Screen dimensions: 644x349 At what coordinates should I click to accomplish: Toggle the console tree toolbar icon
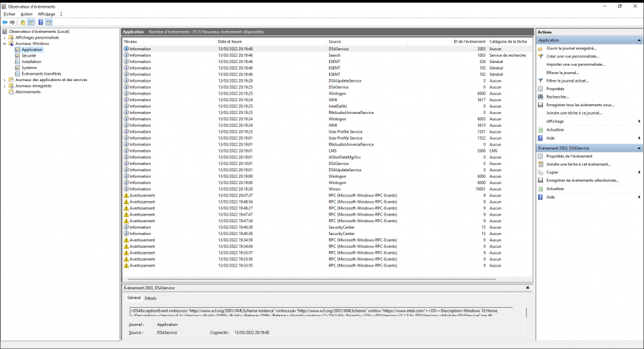pos(31,23)
